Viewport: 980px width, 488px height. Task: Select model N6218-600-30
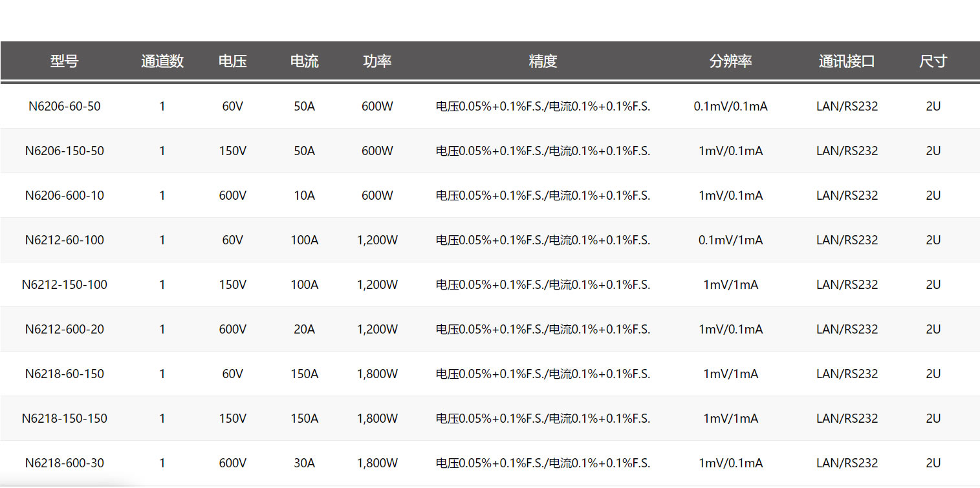(65, 463)
